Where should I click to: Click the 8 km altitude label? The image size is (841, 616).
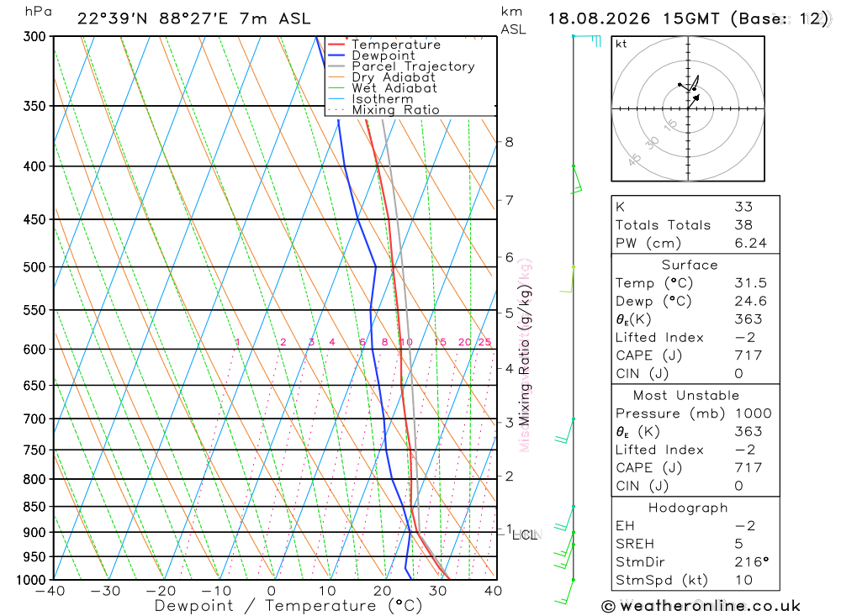(x=509, y=142)
